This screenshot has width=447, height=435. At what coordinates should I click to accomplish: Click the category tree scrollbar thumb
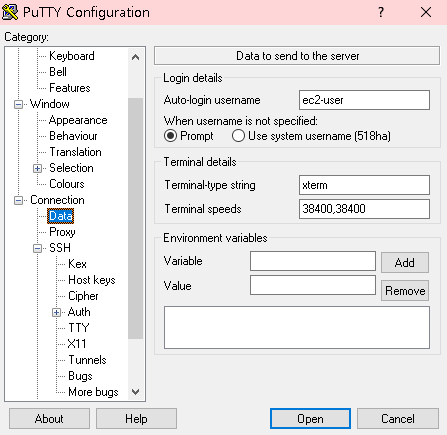(x=135, y=218)
